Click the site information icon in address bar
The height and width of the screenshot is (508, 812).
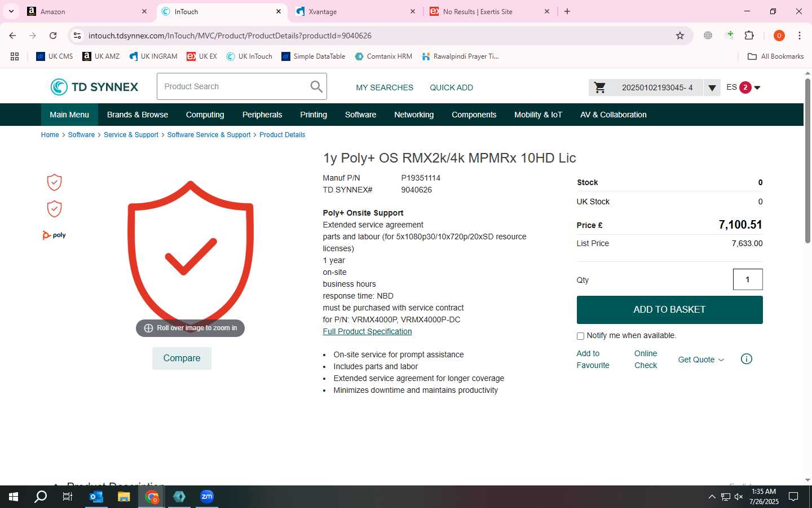tap(77, 36)
